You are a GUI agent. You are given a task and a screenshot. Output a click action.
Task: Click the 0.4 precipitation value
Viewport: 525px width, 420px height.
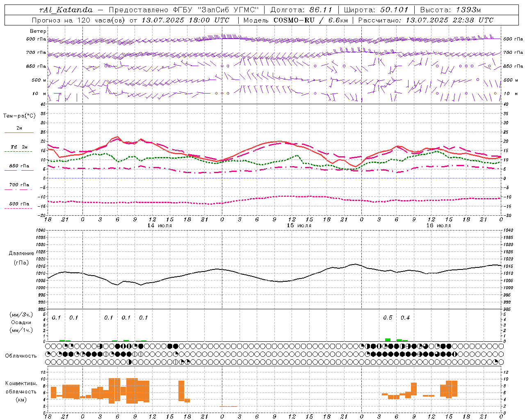coord(405,318)
